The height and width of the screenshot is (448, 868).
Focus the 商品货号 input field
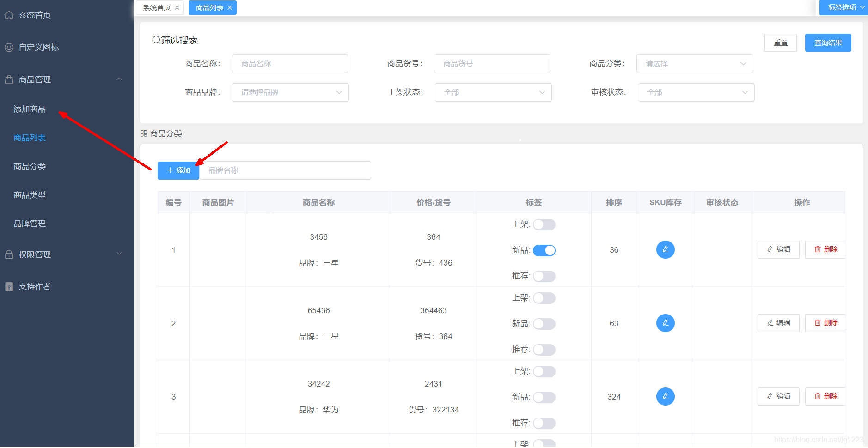(492, 64)
